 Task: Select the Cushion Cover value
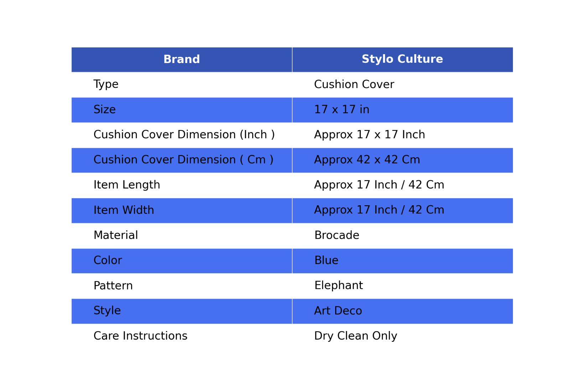(x=354, y=84)
